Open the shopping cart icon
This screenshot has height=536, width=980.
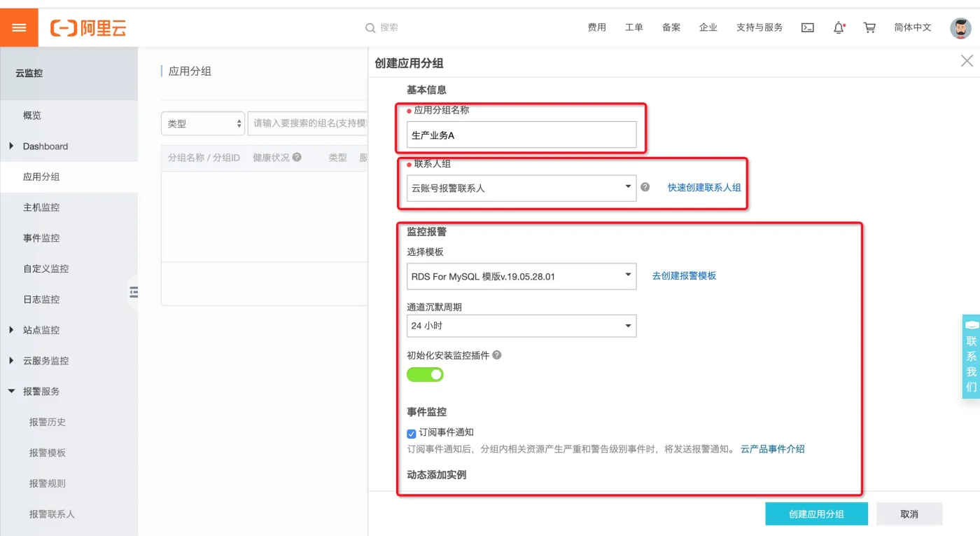869,28
